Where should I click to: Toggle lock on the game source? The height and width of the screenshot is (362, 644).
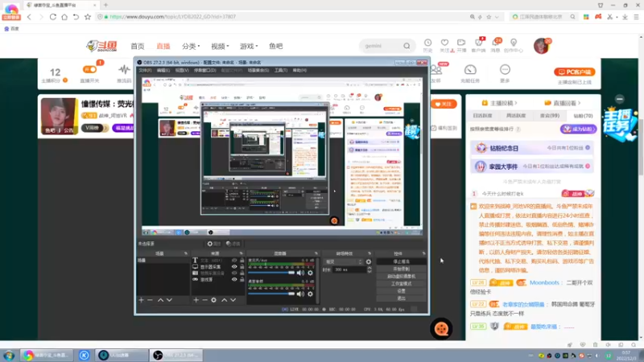(x=242, y=279)
